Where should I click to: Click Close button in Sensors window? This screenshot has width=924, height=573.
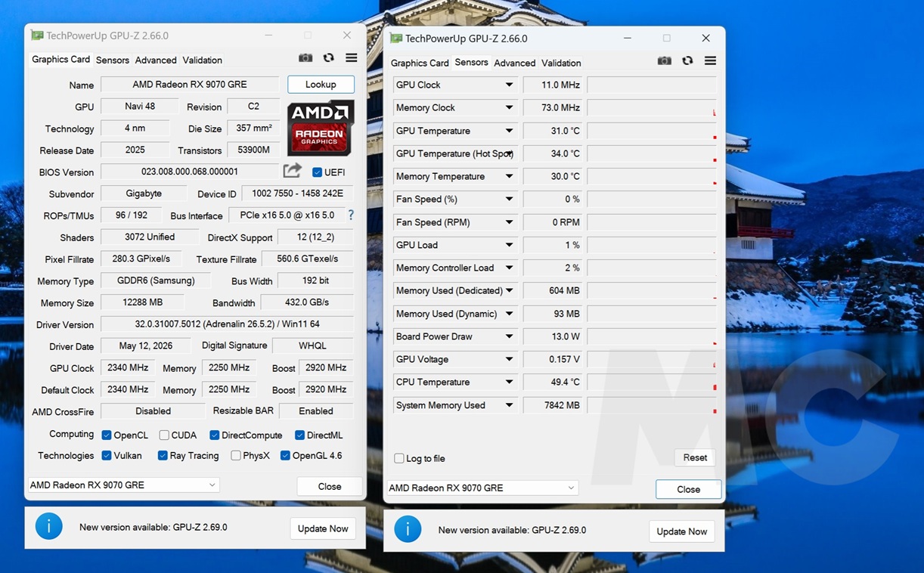click(688, 489)
